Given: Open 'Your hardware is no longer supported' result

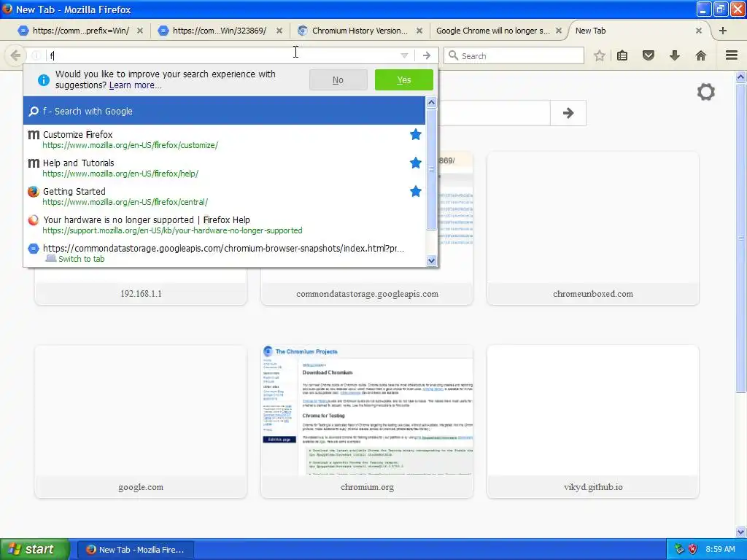Looking at the screenshot, I should pos(224,225).
